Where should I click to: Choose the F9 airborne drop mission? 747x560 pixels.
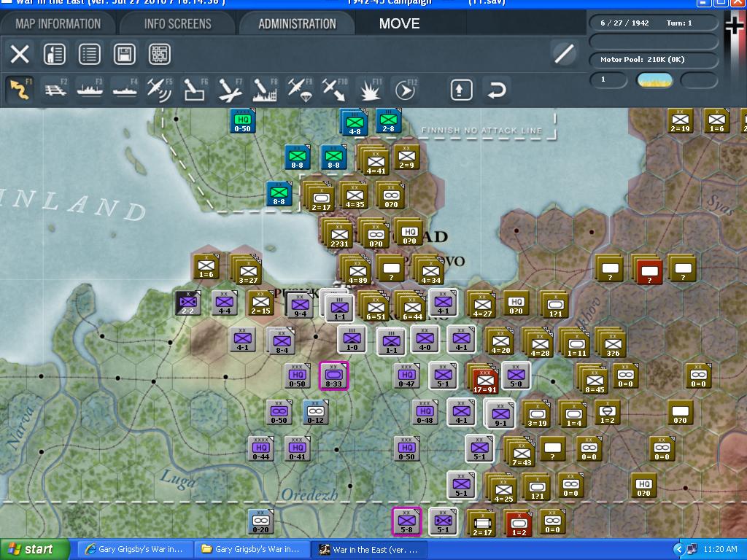pyautogui.click(x=298, y=89)
